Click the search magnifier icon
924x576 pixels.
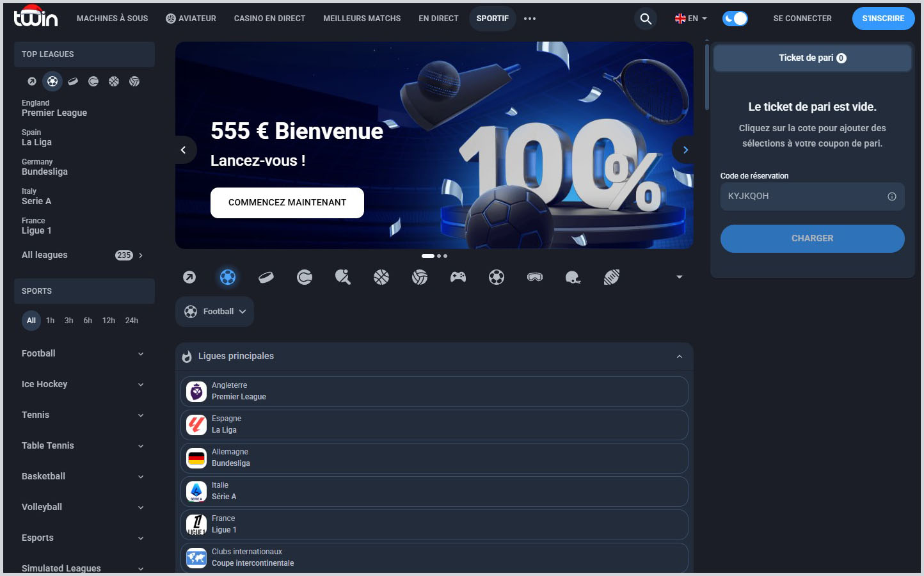point(645,19)
